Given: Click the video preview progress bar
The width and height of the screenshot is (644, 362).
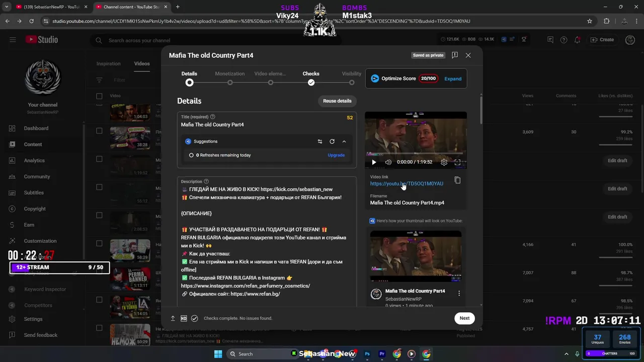Looking at the screenshot, I should pos(416,154).
